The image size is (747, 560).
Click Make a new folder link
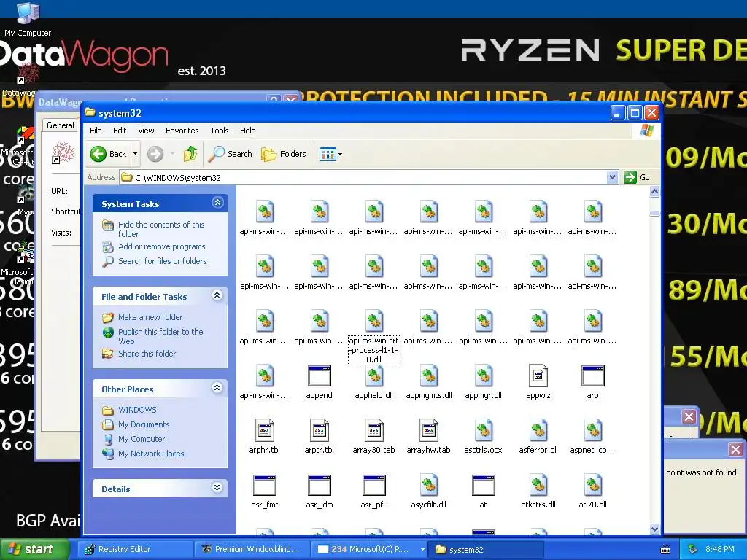[150, 317]
